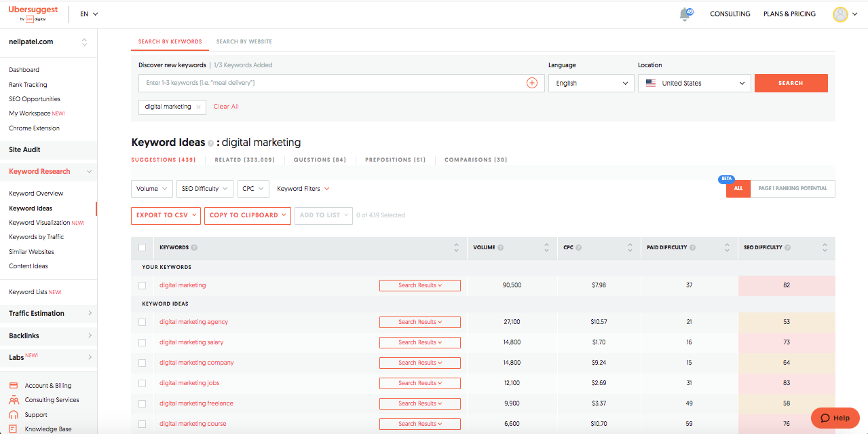Select the digital marketing salary checkbox

142,342
